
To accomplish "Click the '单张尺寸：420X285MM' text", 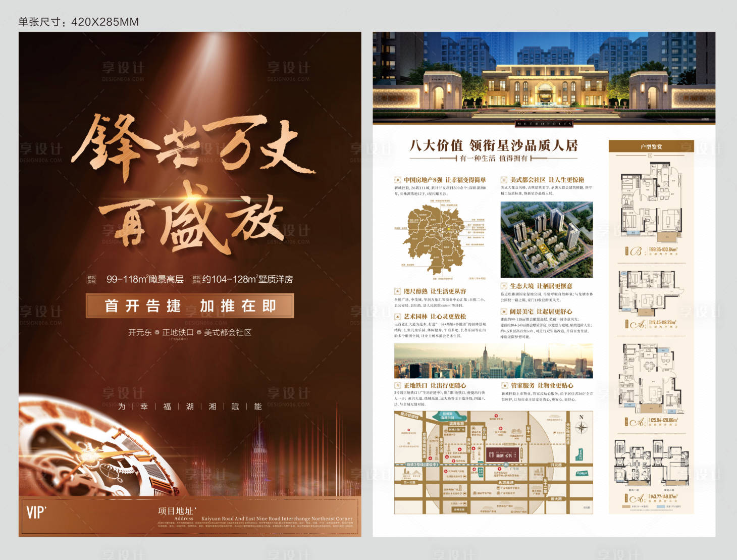I will click(78, 22).
